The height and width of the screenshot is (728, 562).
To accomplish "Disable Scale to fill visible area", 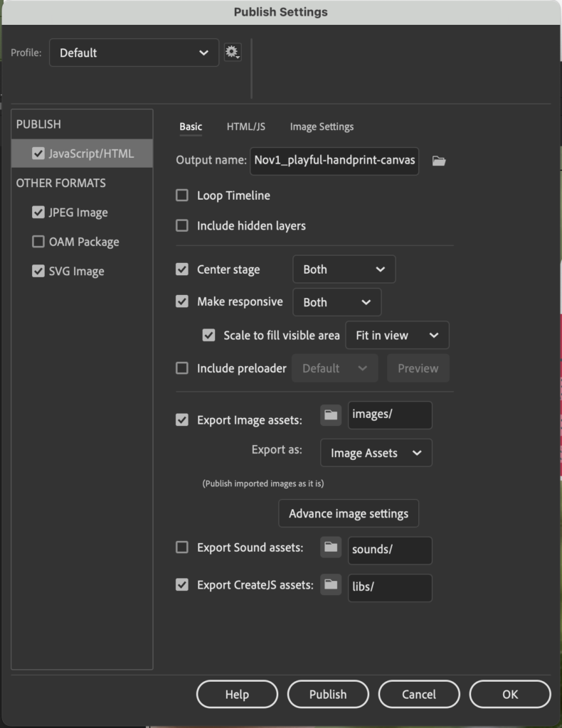I will [x=207, y=335].
